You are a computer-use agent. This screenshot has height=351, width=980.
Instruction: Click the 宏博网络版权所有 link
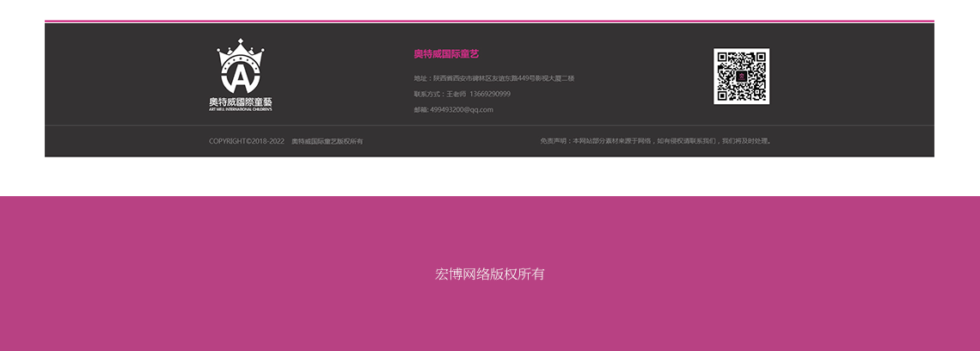tap(490, 274)
